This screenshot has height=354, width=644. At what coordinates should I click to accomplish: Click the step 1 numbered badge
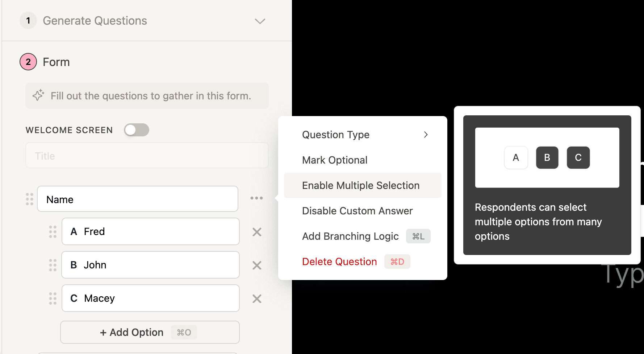tap(28, 20)
